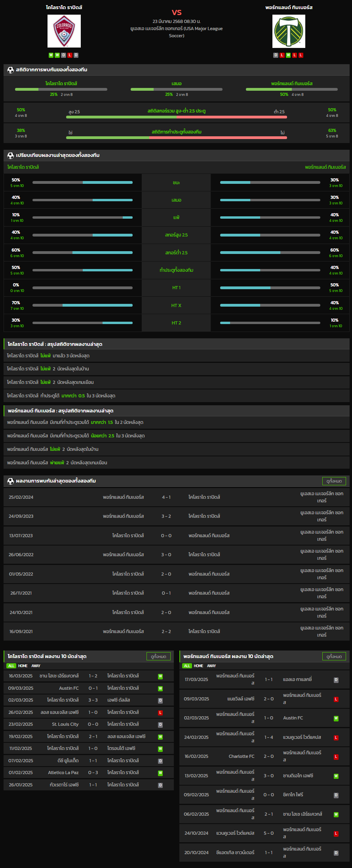Viewport: 352px width, 868px height.
Task: Click the both-teams-to-score statistics bar
Action: point(177,137)
